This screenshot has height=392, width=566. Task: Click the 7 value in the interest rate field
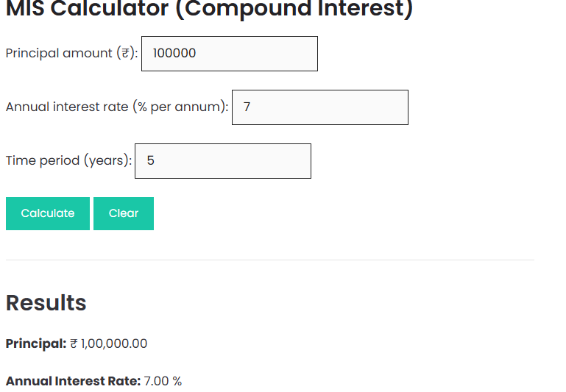pos(247,107)
